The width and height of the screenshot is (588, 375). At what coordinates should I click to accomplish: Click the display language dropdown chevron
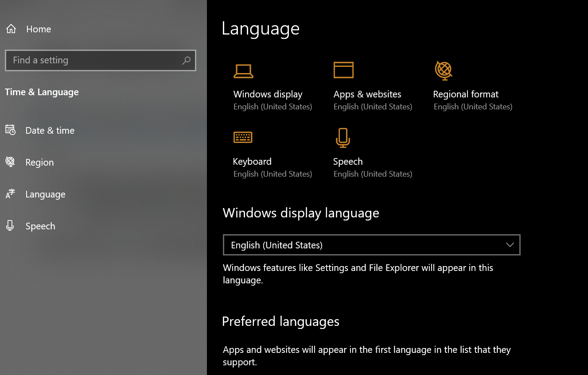click(510, 245)
